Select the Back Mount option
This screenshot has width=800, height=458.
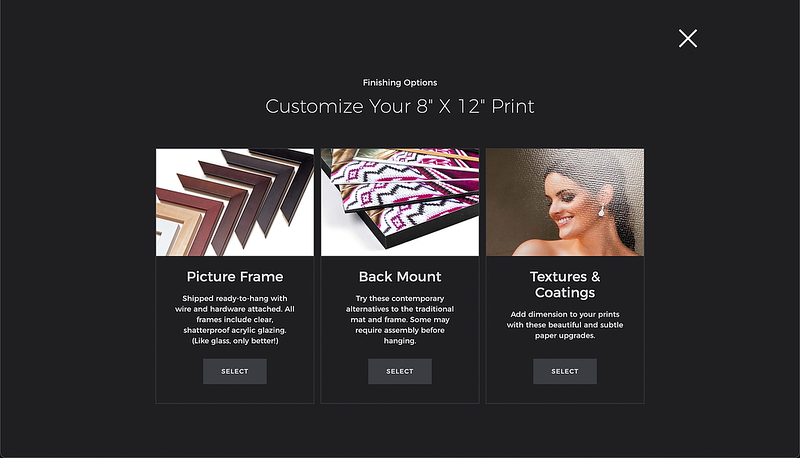click(399, 371)
